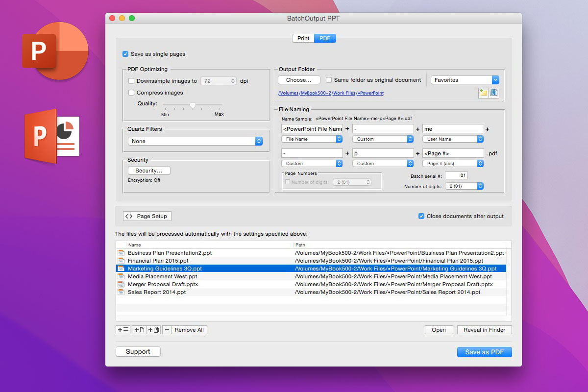Click Remove All button
Viewport: 588px width, 392px height.
click(x=189, y=330)
